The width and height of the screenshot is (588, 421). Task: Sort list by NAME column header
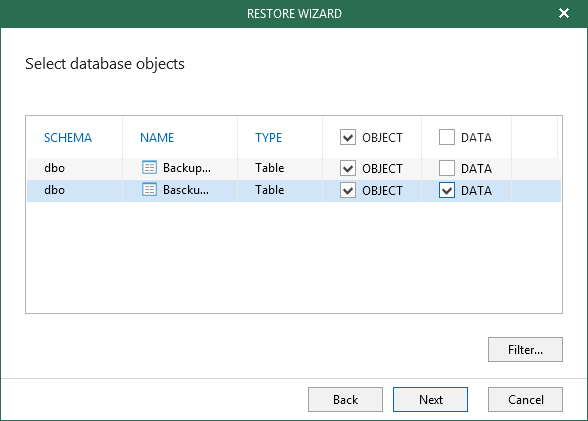(157, 138)
